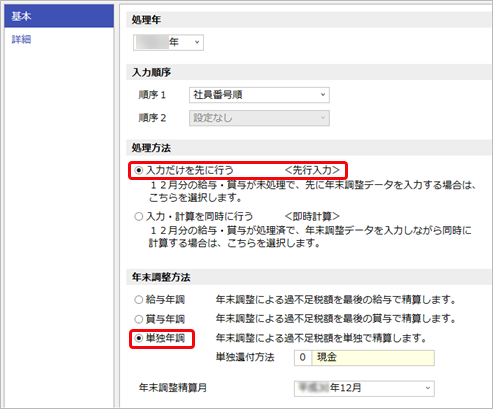The image size is (493, 409).
Task: Select 入力・計算を同時に行う radio button
Action: click(x=139, y=216)
